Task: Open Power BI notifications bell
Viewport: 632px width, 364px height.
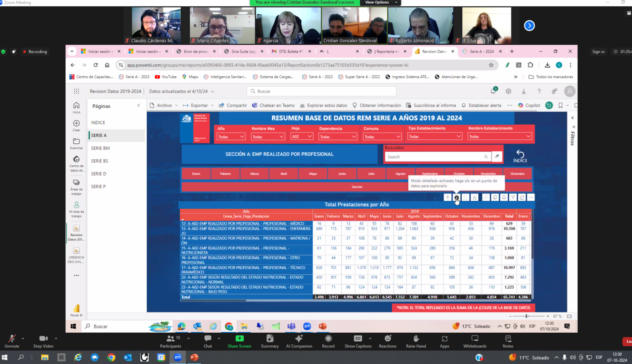Action: pos(493,91)
